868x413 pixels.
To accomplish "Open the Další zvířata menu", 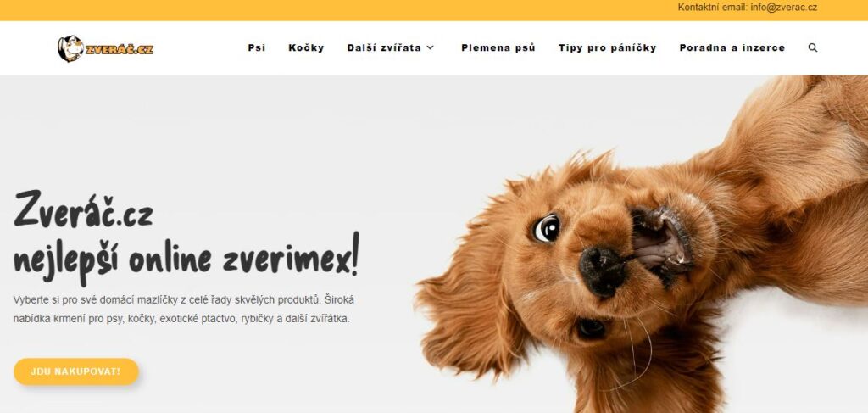I will click(x=384, y=47).
